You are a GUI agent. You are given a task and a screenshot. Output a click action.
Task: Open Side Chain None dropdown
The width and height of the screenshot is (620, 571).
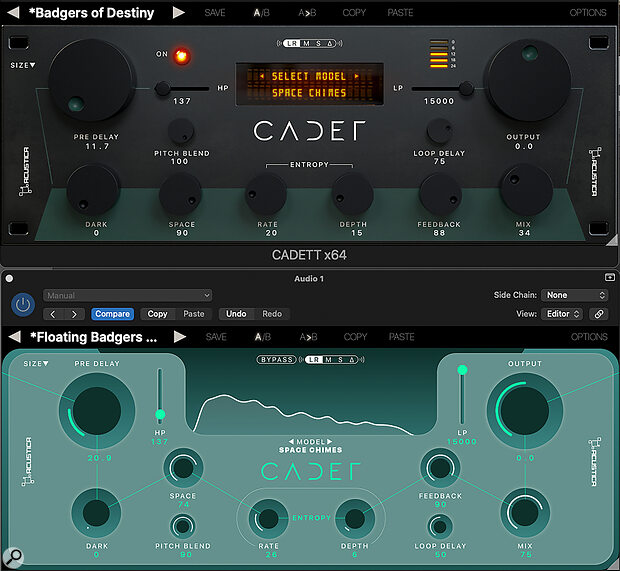(x=575, y=295)
